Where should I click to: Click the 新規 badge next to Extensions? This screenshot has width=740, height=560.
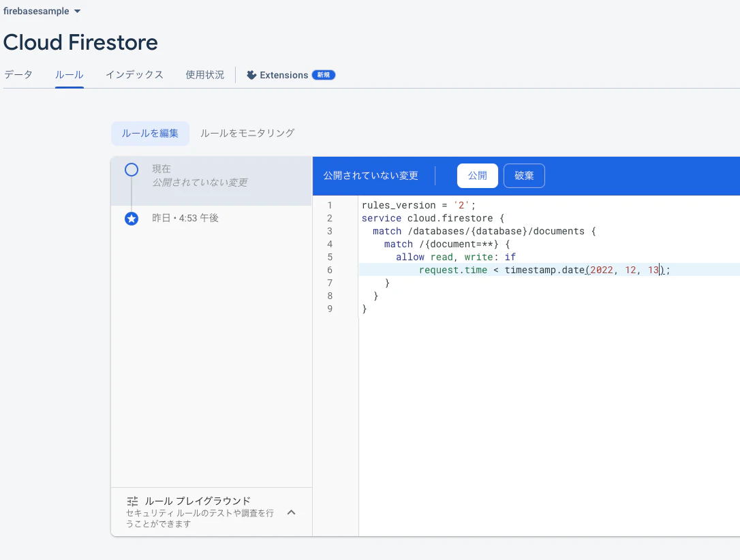point(323,75)
